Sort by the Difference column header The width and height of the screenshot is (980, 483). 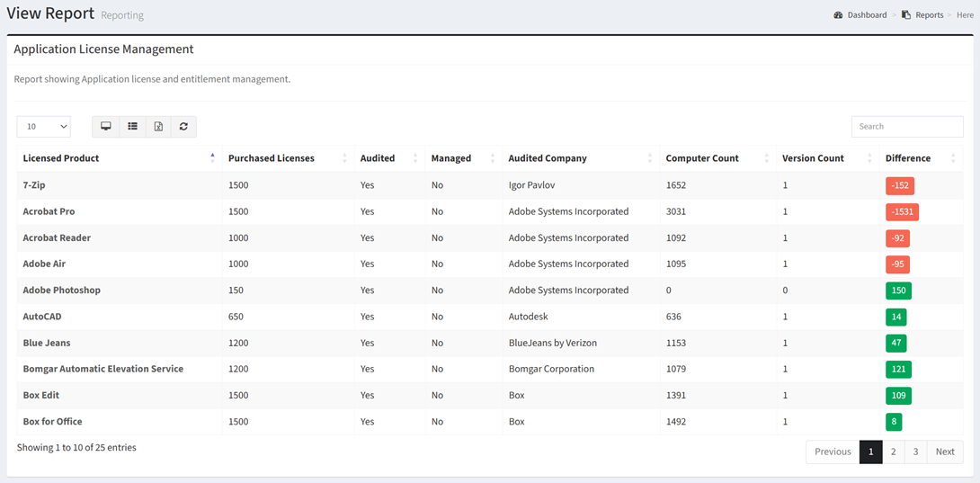click(x=908, y=158)
